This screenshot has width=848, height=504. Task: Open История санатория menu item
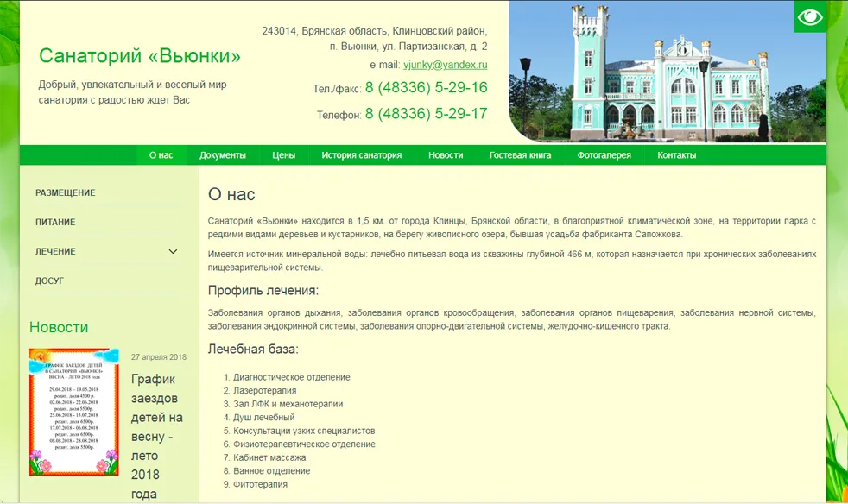click(361, 155)
